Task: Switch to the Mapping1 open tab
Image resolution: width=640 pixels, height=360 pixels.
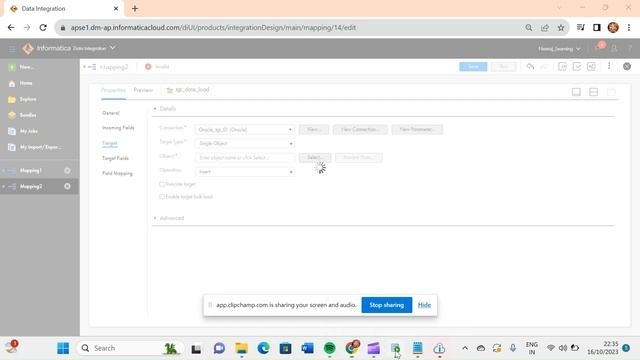Action: (31, 170)
